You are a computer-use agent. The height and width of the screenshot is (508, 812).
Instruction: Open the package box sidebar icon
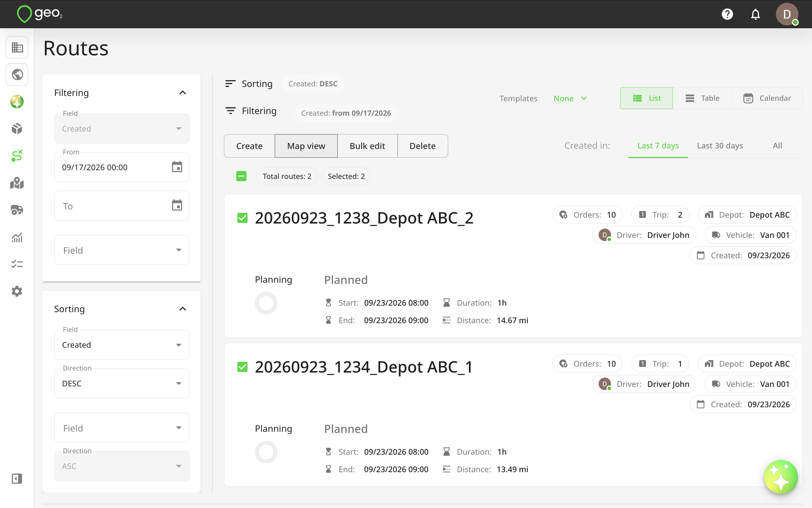17,129
